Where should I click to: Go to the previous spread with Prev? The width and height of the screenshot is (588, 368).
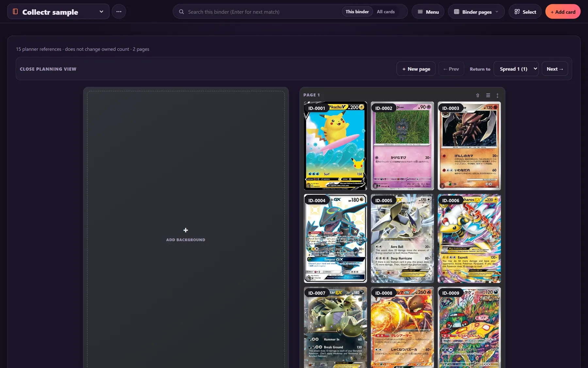[451, 69]
